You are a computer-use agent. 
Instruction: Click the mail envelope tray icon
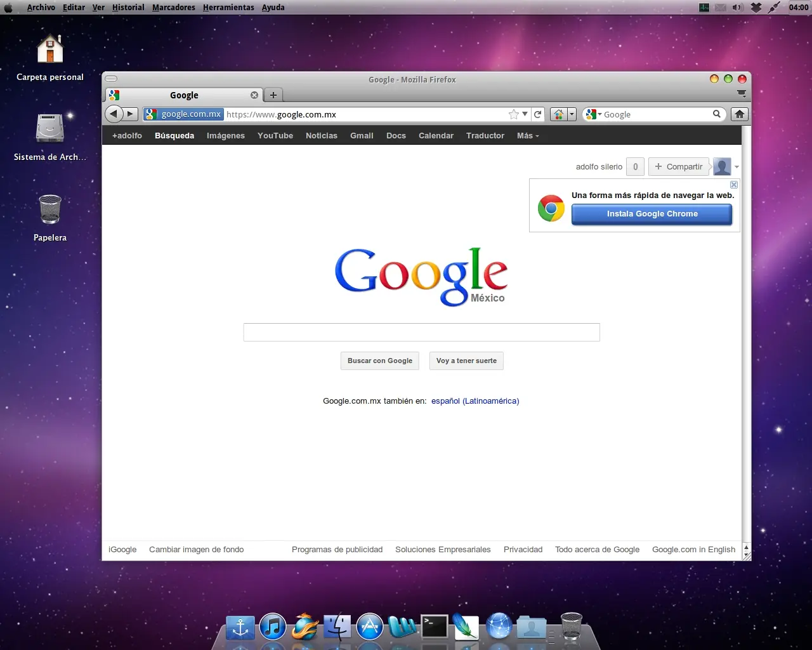(721, 8)
